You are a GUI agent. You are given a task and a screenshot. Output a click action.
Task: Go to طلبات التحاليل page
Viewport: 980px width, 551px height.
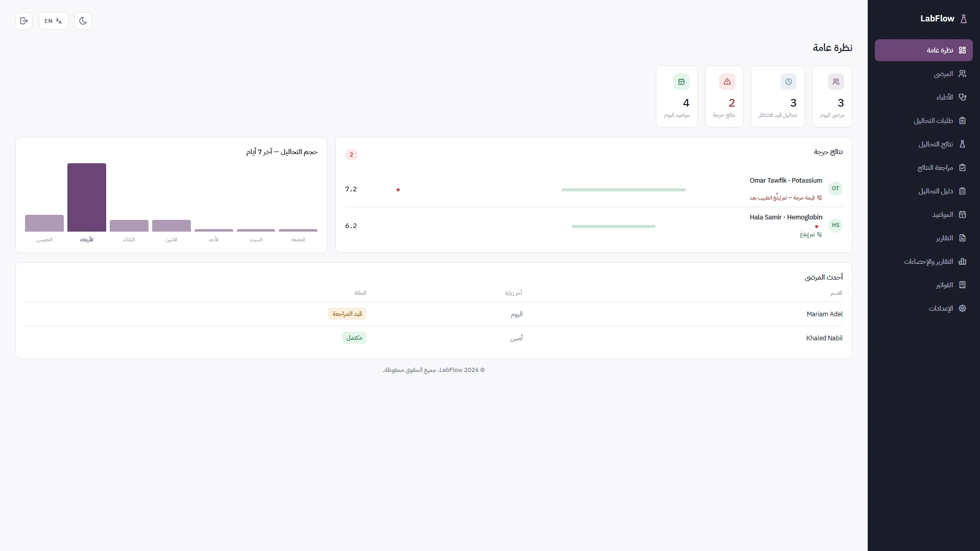click(924, 120)
